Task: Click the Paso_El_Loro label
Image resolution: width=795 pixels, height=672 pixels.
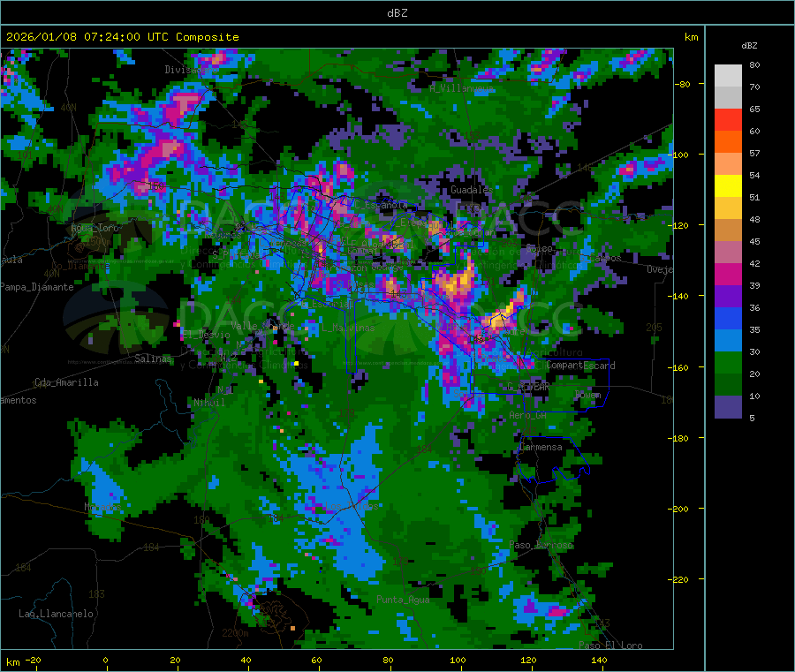Action: click(x=610, y=646)
